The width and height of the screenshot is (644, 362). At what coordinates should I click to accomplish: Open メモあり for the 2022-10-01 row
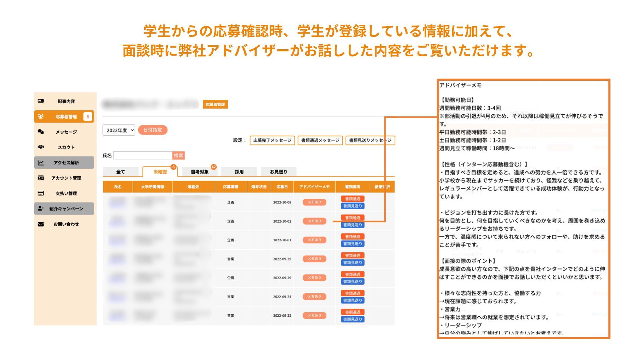[x=314, y=240]
